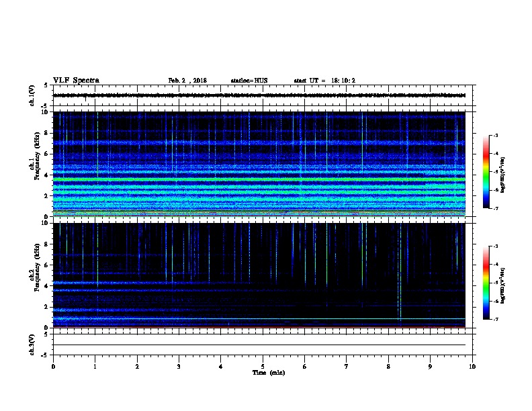Click the "5" label on the time axis

click(263, 366)
